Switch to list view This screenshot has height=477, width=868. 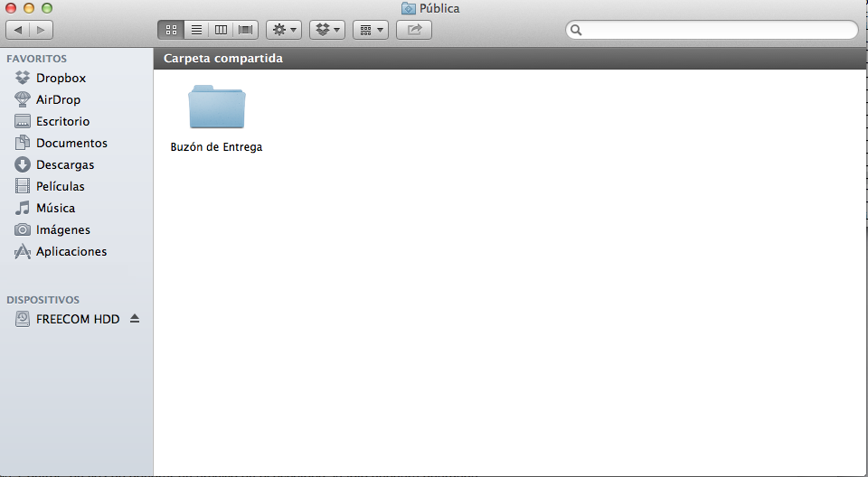point(196,30)
